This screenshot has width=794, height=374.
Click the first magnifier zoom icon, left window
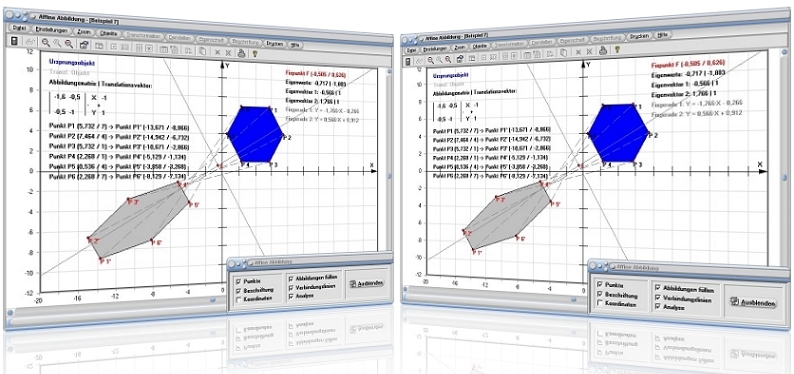(x=46, y=44)
